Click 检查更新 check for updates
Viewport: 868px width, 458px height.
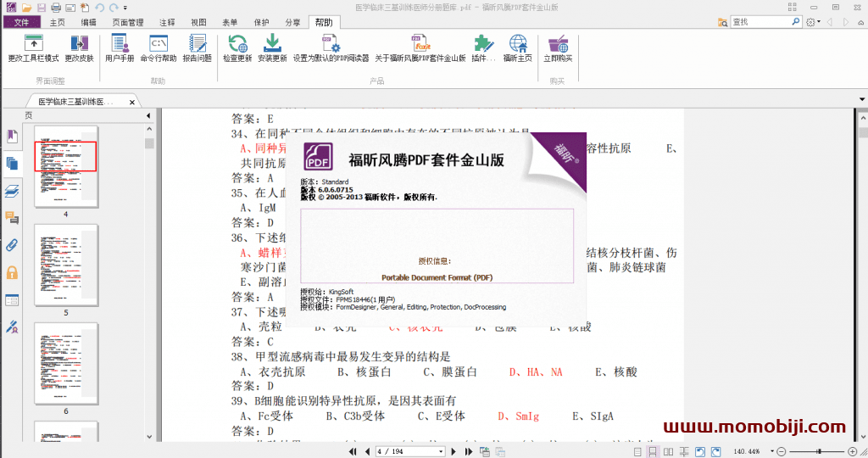[x=237, y=48]
